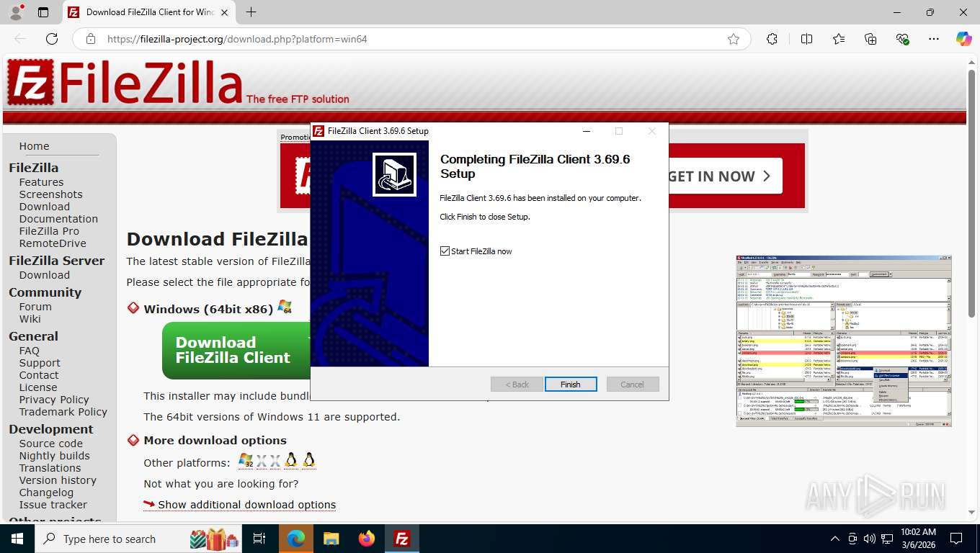This screenshot has height=553, width=980.
Task: Open the Favorites list icon
Action: (839, 39)
